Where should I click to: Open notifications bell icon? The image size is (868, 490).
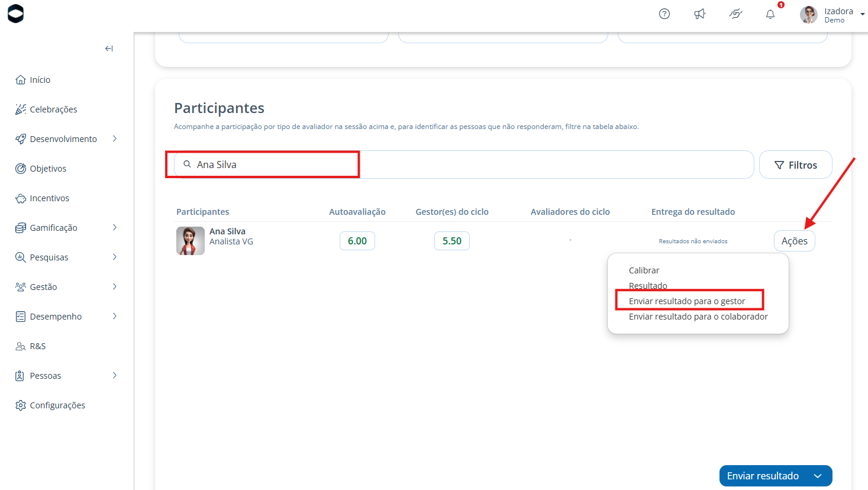point(770,14)
